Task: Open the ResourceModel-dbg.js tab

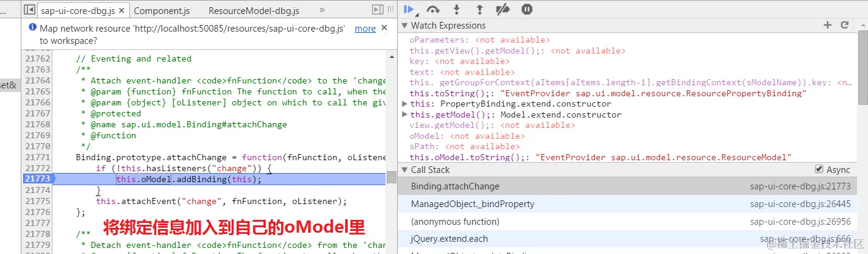Action: (x=253, y=11)
